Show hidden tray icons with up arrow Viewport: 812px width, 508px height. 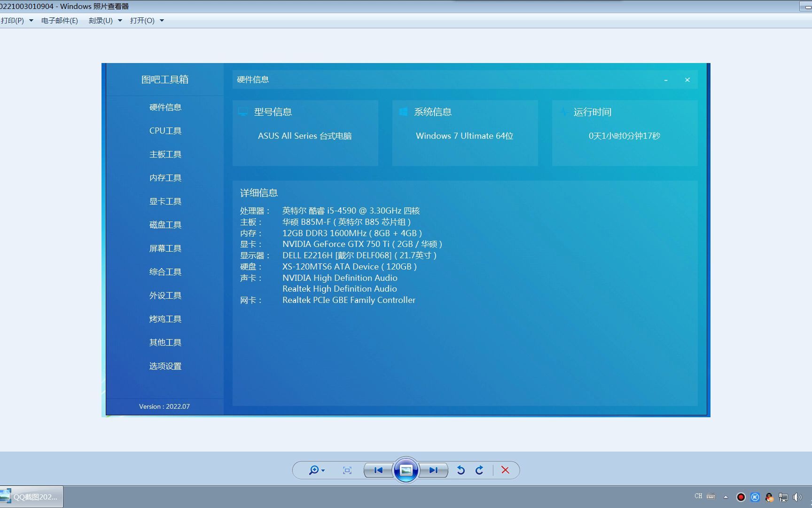pyautogui.click(x=726, y=497)
